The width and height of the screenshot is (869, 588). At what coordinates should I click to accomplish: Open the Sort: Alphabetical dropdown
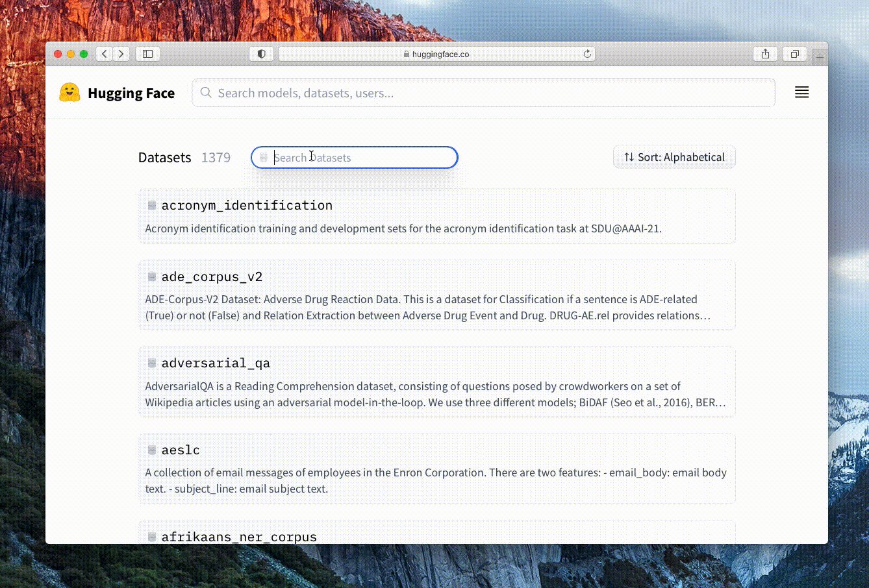(674, 157)
